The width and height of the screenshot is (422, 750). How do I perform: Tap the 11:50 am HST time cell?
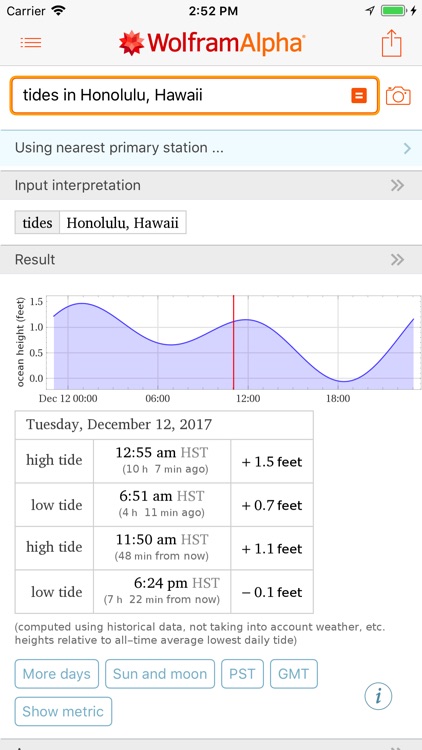coord(162,548)
